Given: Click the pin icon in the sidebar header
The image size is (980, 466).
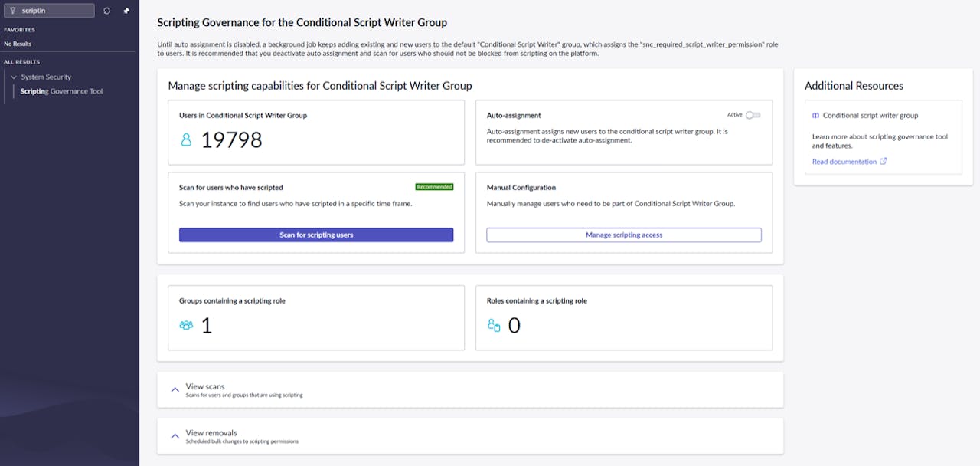Looking at the screenshot, I should [x=125, y=10].
